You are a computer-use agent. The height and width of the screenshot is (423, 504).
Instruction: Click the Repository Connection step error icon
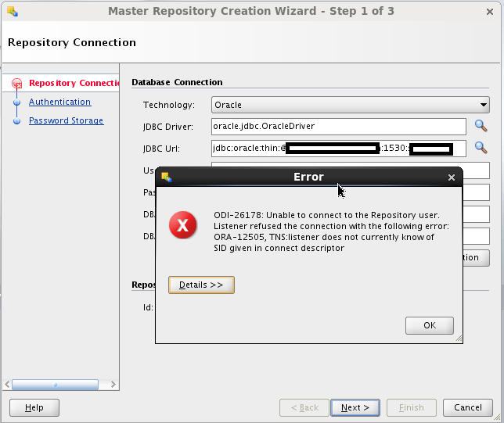(x=16, y=84)
